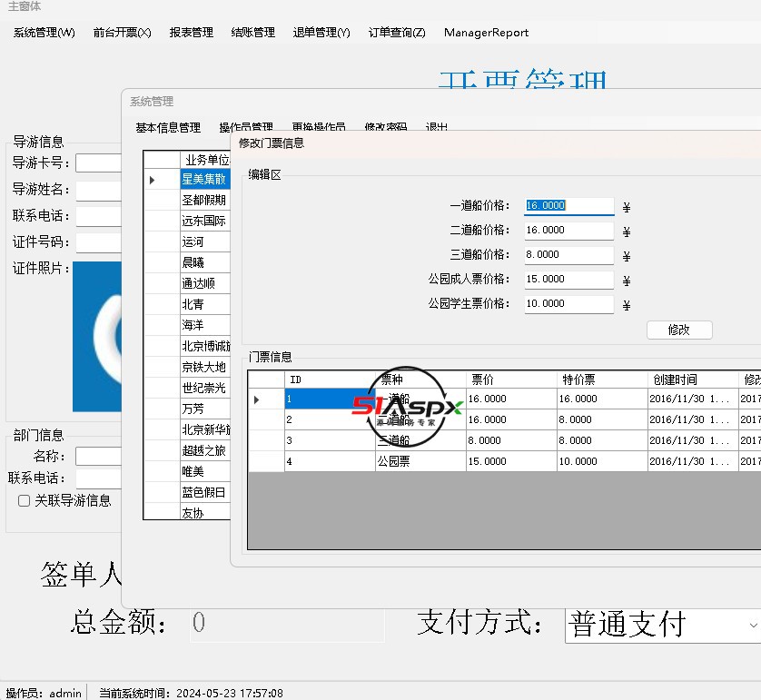Image resolution: width=761 pixels, height=700 pixels.
Task: Toggle the 关联导游信息 checkbox
Action: pyautogui.click(x=24, y=500)
